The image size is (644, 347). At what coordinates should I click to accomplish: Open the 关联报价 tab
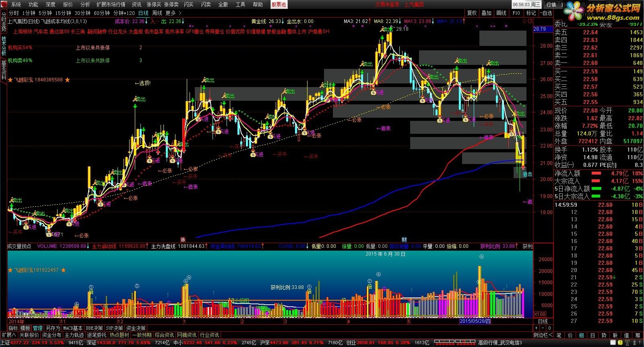coord(29,335)
